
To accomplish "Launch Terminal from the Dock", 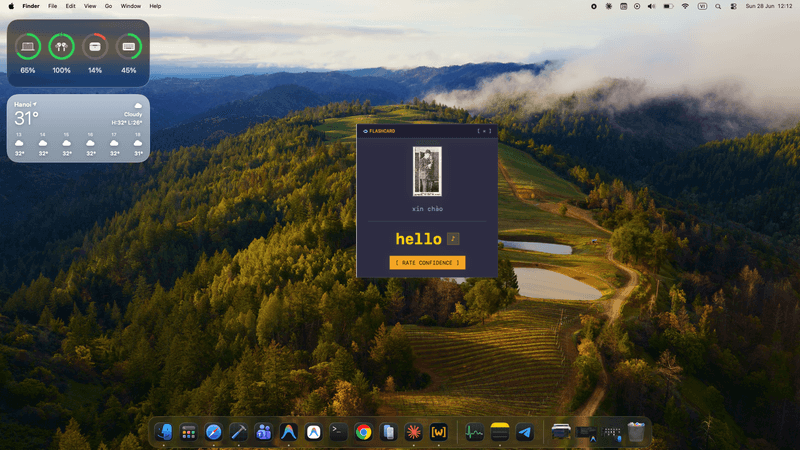I will 339,432.
